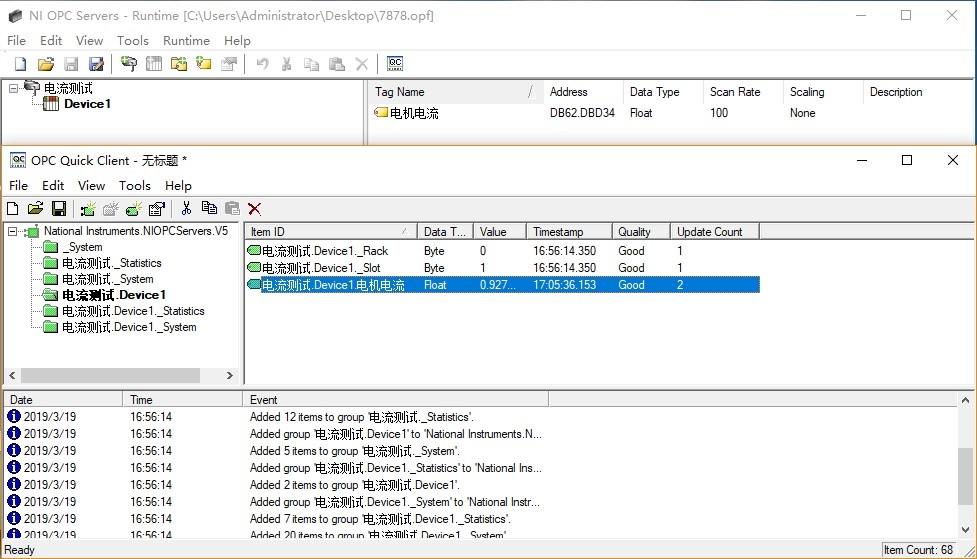Collapse the 电流测试 channel tree node

click(x=13, y=88)
